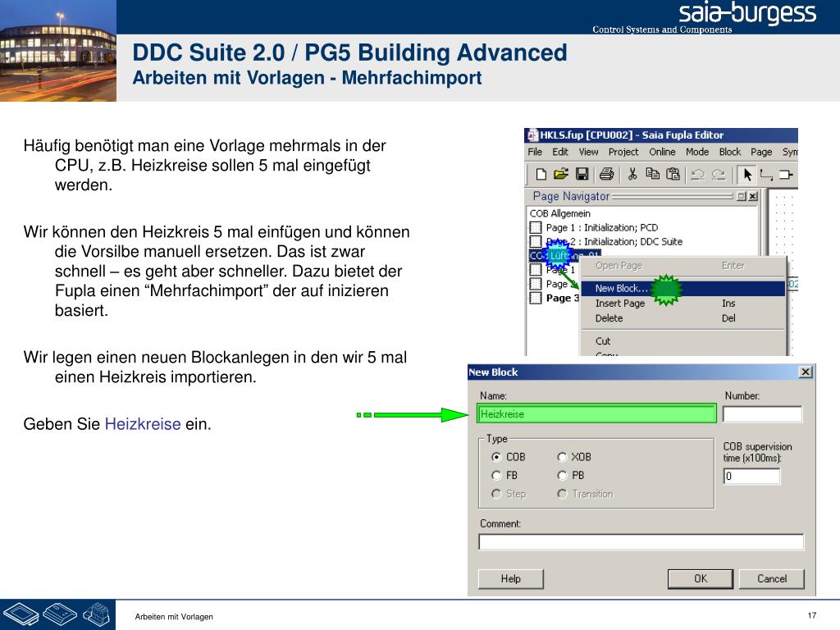Click the Name field containing Heizkreise

tap(596, 413)
